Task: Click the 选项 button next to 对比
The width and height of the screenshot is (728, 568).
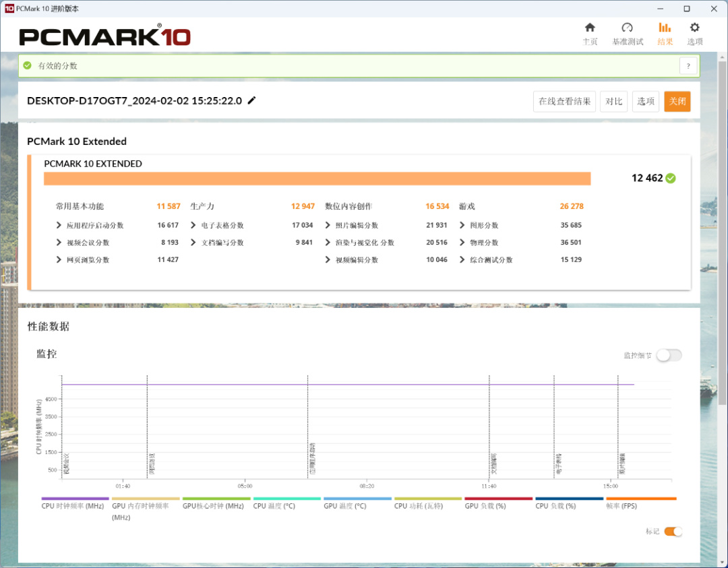Action: tap(645, 101)
